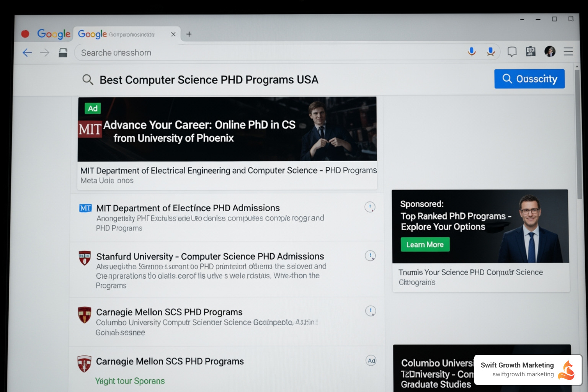Open the browser profile avatar
Image resolution: width=588 pixels, height=392 pixels.
coord(550,51)
